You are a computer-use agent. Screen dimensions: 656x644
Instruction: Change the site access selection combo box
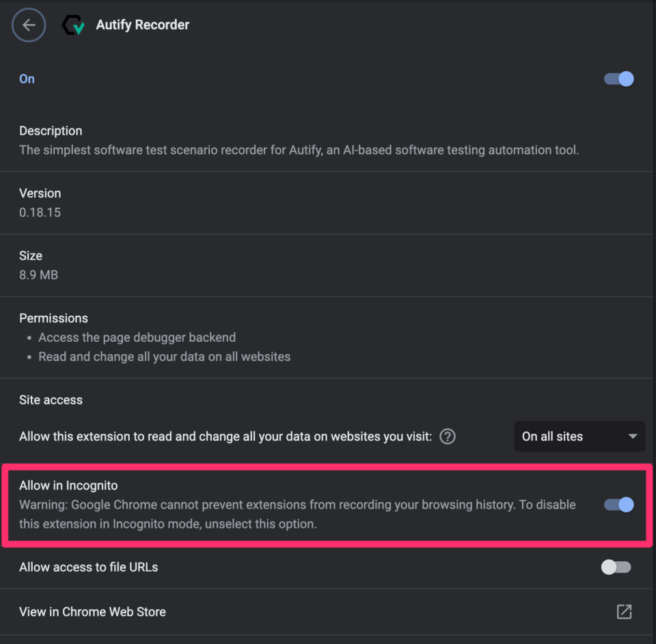579,436
